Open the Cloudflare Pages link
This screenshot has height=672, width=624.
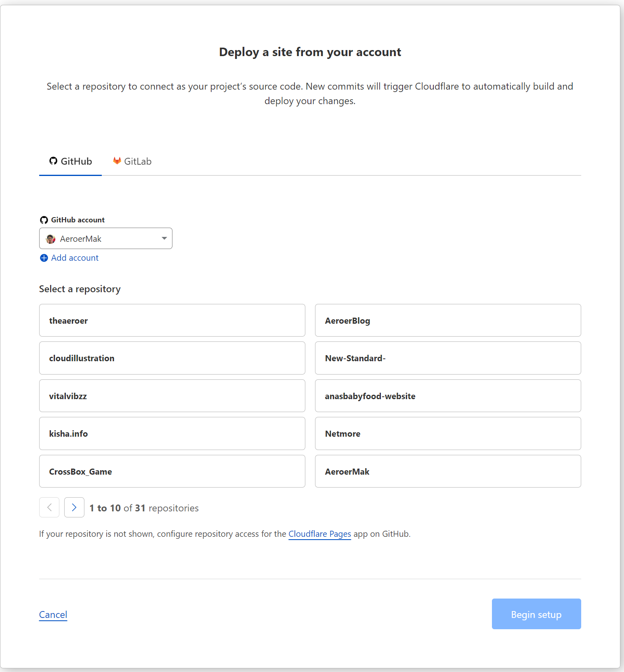click(x=319, y=534)
